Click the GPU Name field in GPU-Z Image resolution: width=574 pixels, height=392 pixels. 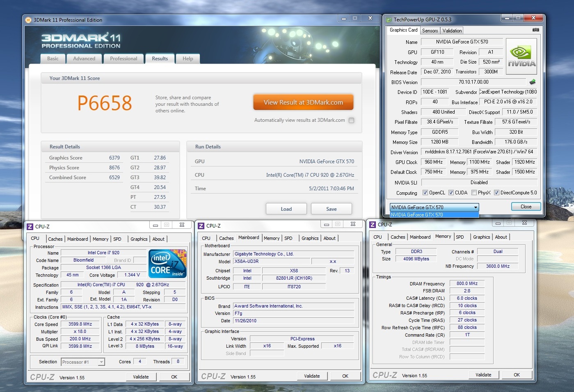coord(462,42)
